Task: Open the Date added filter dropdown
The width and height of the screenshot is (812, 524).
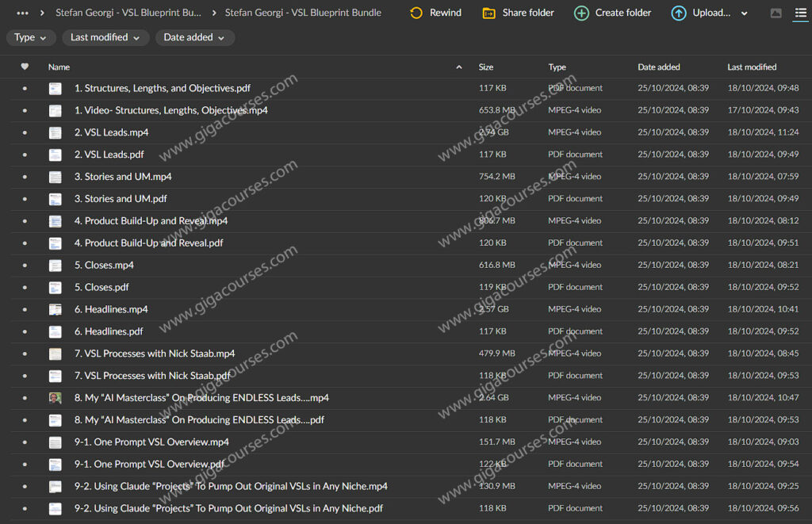Action: (x=194, y=37)
